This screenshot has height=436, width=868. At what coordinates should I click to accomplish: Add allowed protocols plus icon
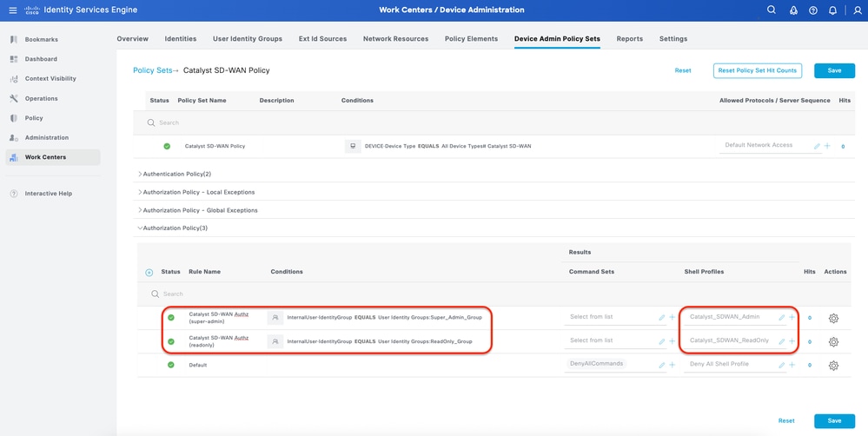tap(827, 146)
